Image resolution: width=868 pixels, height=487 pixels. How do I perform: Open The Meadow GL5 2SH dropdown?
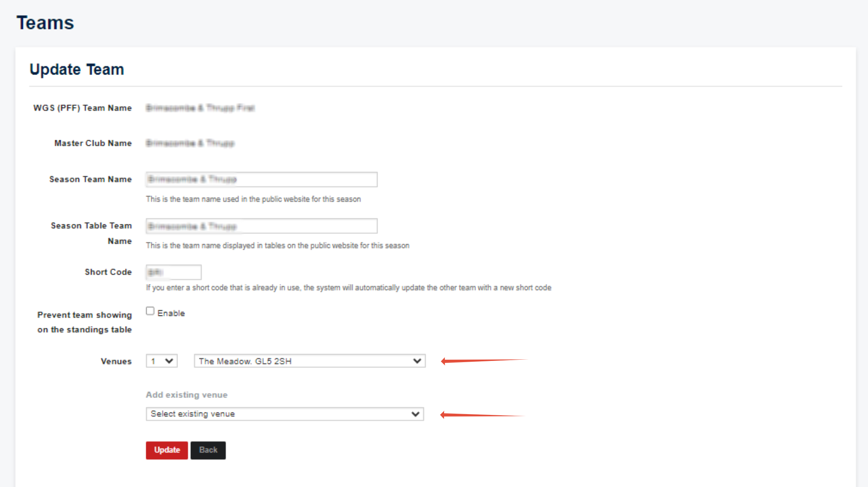[309, 361]
